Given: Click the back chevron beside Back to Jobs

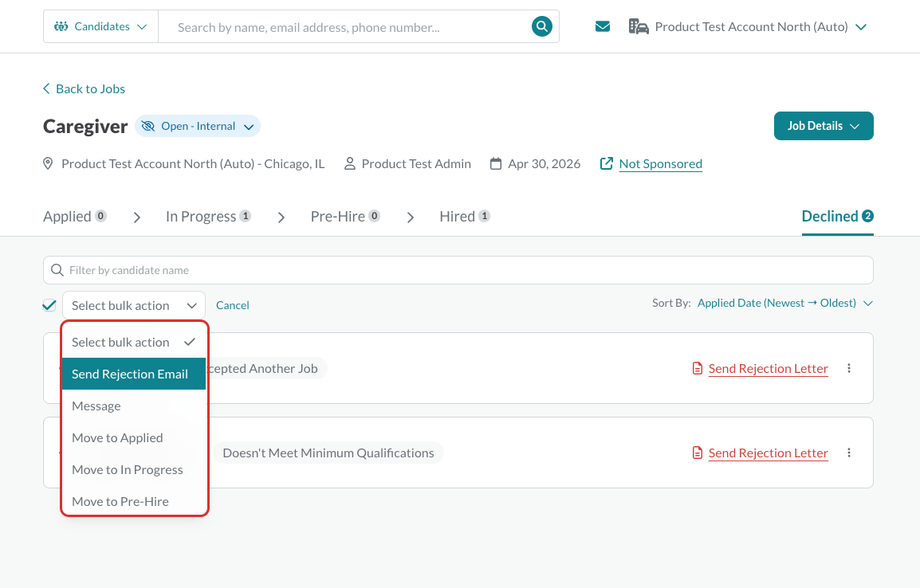Looking at the screenshot, I should coord(46,88).
